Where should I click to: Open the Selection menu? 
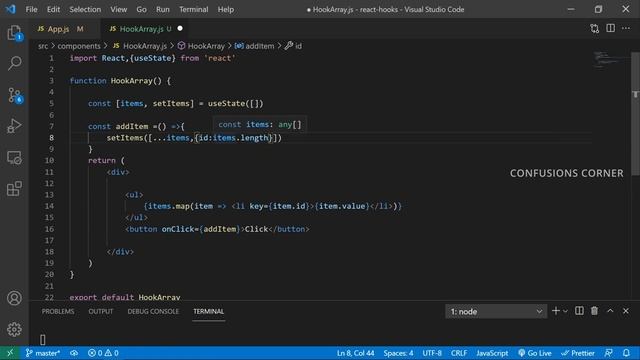coord(85,9)
